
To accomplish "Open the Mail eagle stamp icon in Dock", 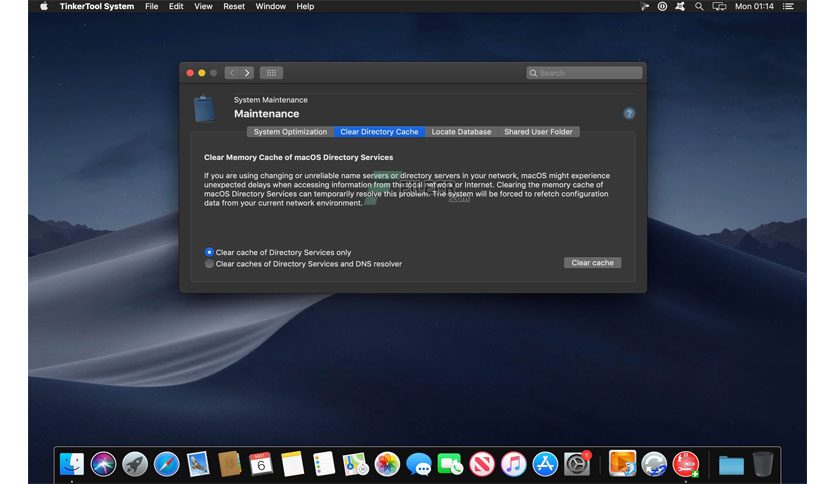I will tap(198, 464).
